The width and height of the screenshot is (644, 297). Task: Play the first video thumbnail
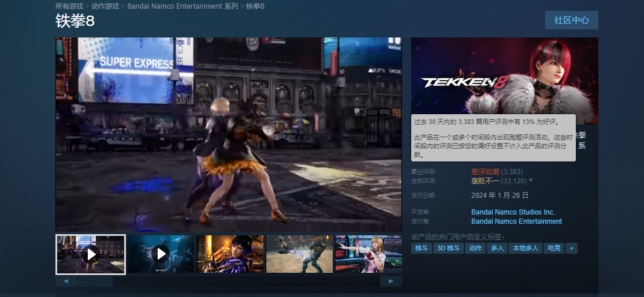click(x=90, y=254)
